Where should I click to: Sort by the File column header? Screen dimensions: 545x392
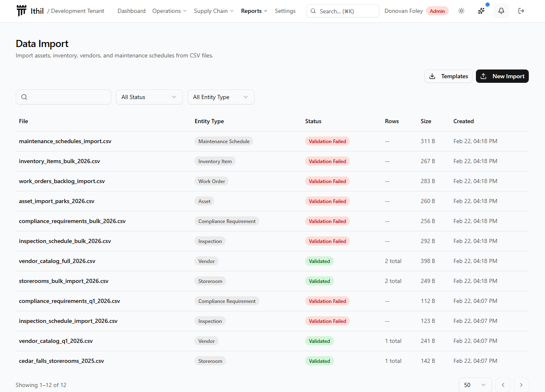pos(24,121)
